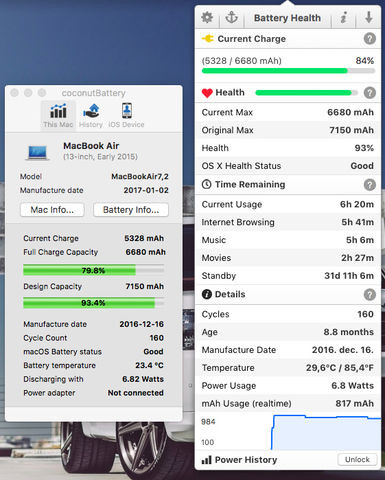The height and width of the screenshot is (480, 385).
Task: Click the 93.4% design capacity bar
Action: click(93, 303)
